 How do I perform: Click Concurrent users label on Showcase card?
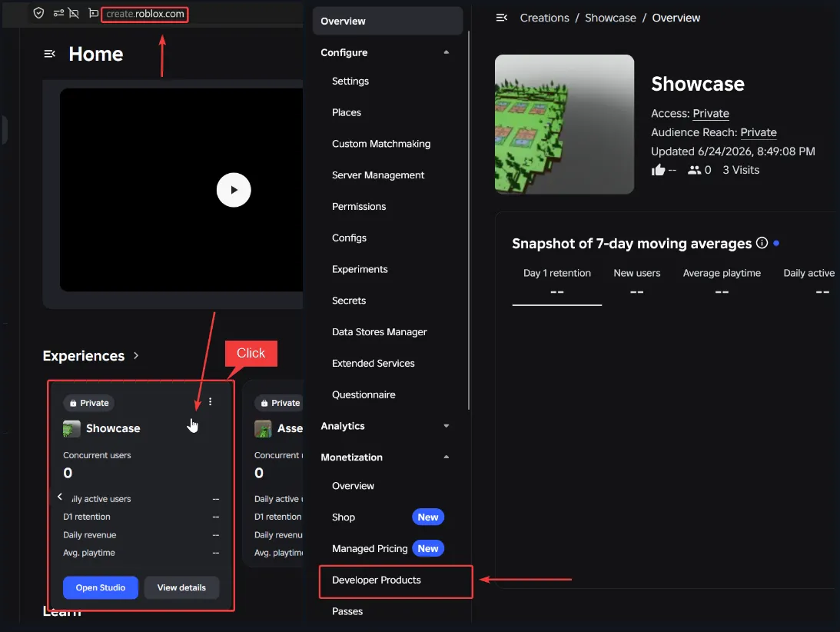[97, 455]
